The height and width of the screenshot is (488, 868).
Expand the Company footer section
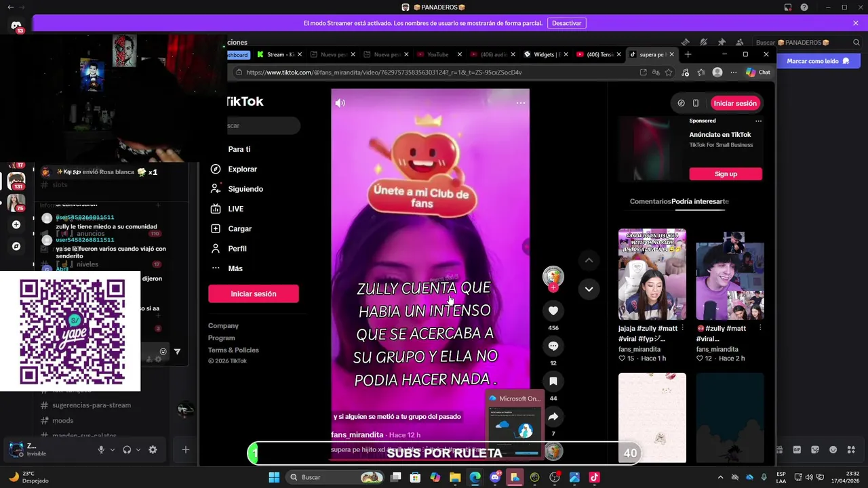(x=223, y=325)
